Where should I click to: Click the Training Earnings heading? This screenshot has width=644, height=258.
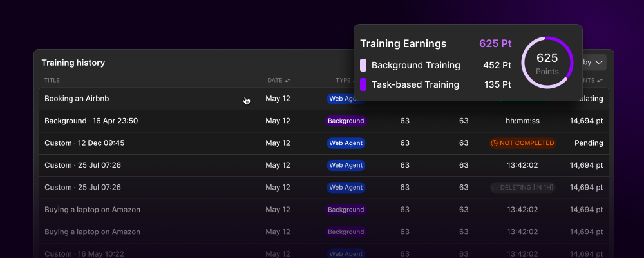click(403, 44)
